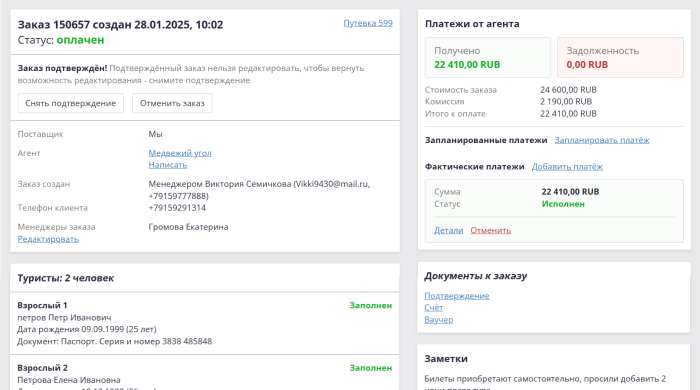Open the Ваучер document link

pyautogui.click(x=438, y=319)
